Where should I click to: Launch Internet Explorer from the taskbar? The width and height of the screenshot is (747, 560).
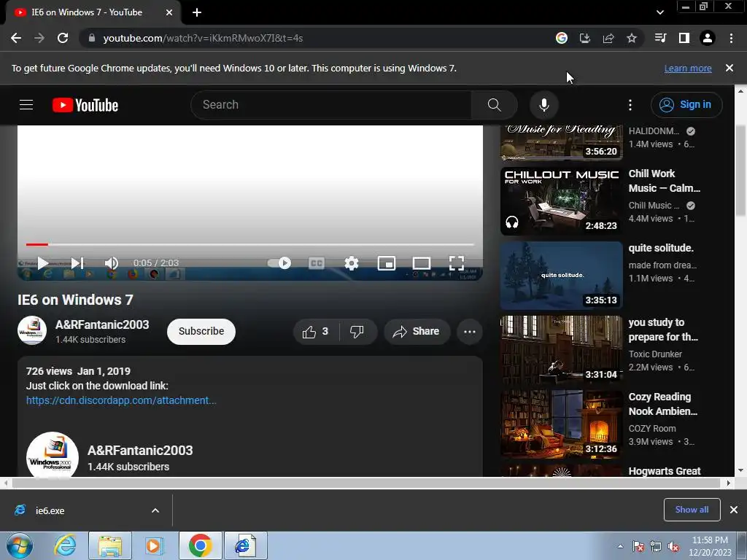click(65, 545)
